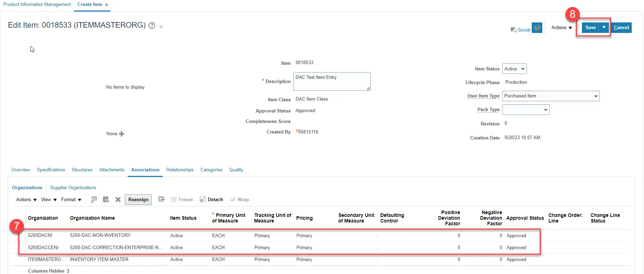Click the help question mark icon beside the item title
Image resolution: width=644 pixels, height=274 pixels.
[152, 26]
